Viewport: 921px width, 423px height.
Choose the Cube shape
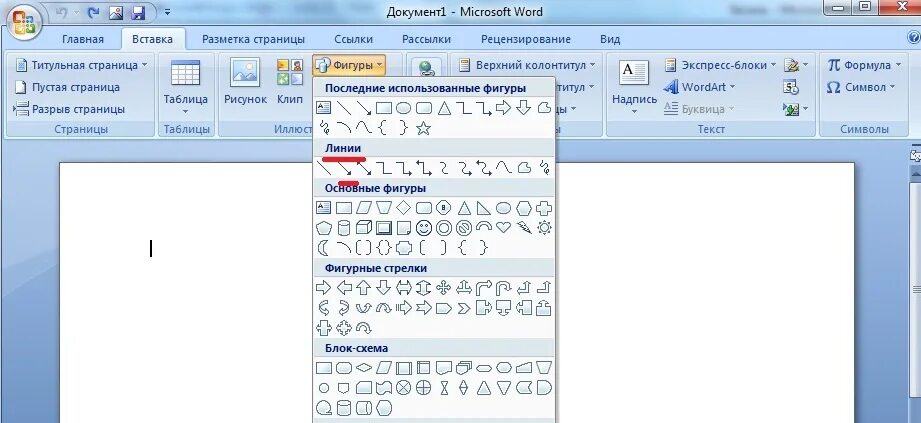[364, 227]
